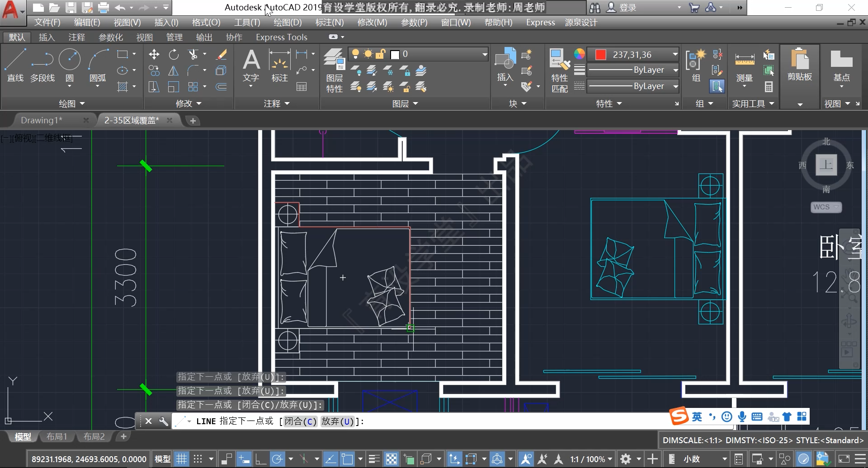The width and height of the screenshot is (868, 468).
Task: Toggle transparency display in status bar
Action: click(392, 459)
